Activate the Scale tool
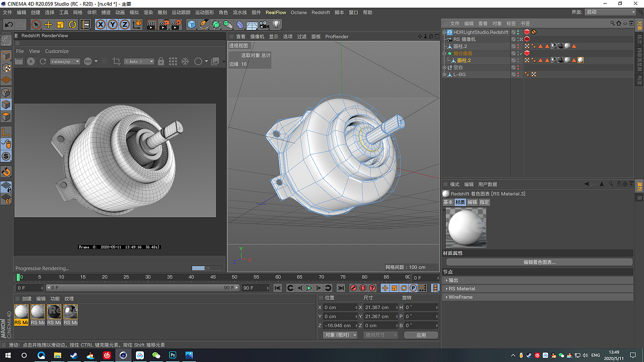The width and height of the screenshot is (644, 362). pos(60,24)
